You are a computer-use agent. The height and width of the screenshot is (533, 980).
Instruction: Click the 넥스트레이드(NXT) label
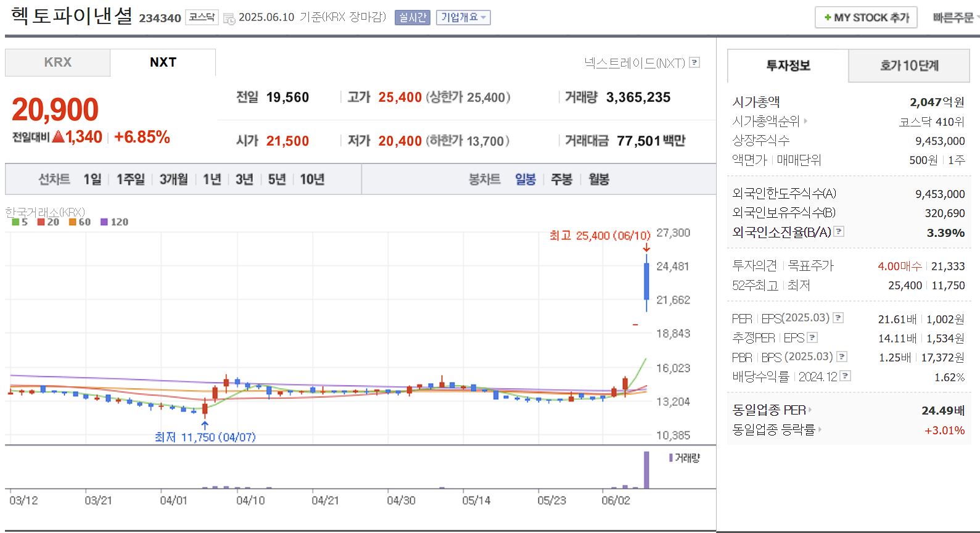[635, 62]
